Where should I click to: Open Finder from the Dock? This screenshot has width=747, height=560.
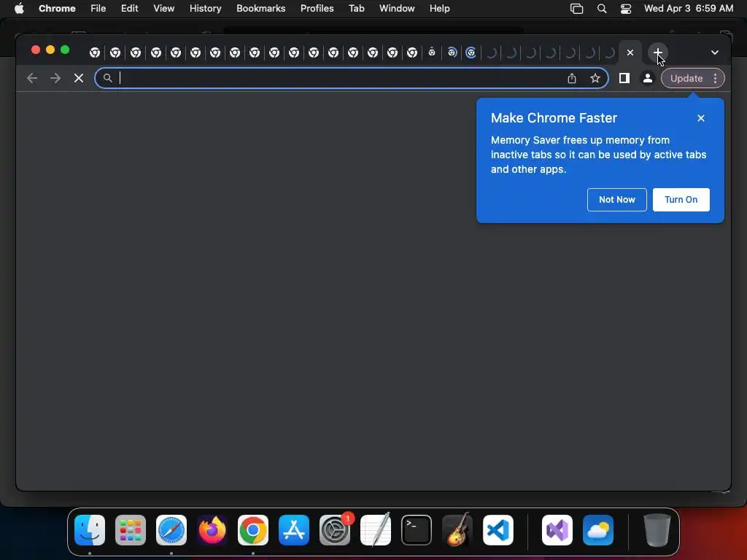(90, 530)
